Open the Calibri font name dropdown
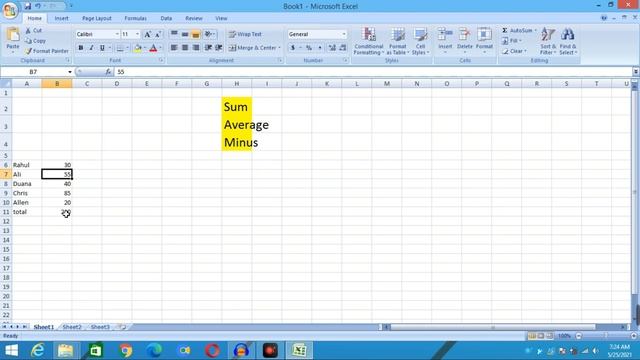This screenshot has width=640, height=360. pos(117,34)
